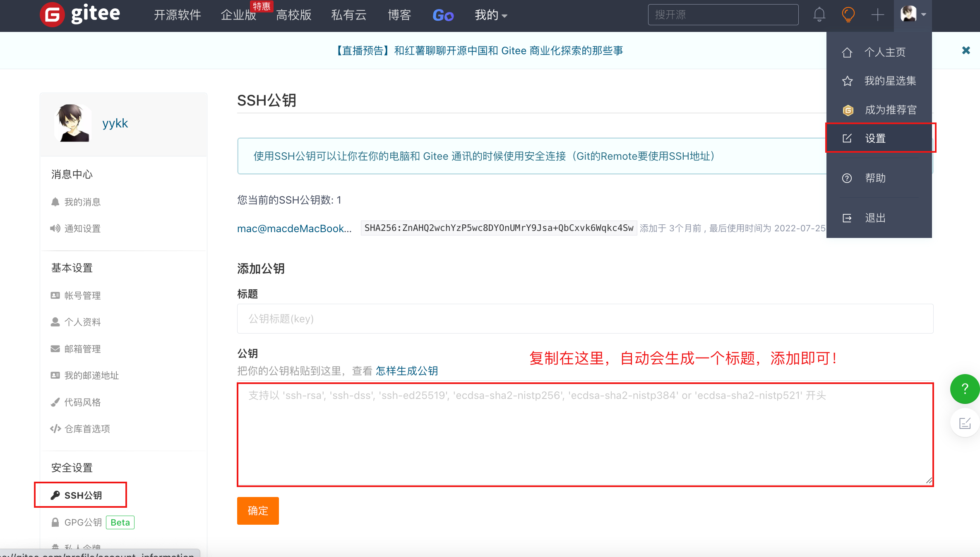
Task: Open 仓库首选项 in the sidebar
Action: click(87, 429)
